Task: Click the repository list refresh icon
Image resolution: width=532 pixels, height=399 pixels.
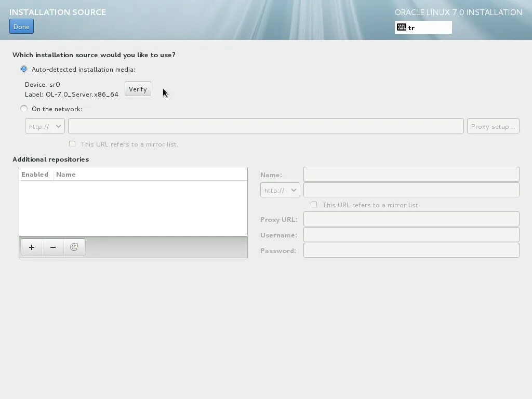Action: tap(74, 247)
